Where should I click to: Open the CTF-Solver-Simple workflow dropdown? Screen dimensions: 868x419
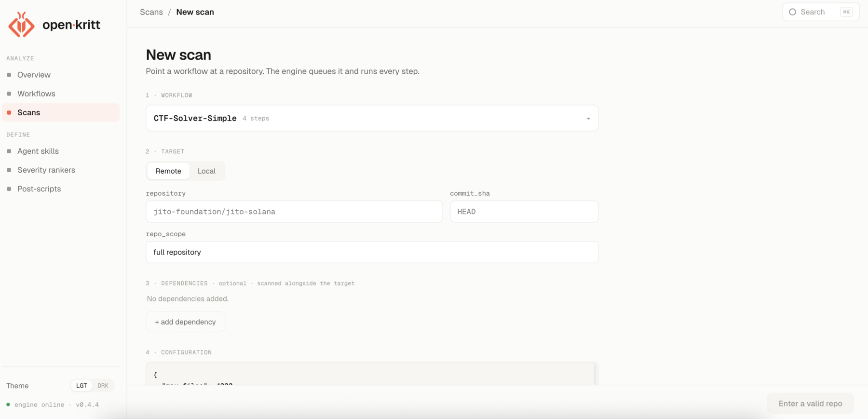[372, 118]
